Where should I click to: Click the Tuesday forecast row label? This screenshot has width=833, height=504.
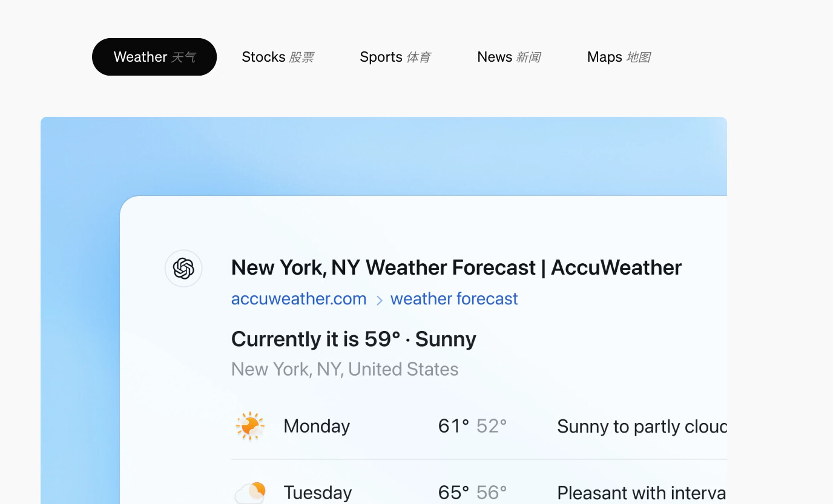coord(318,493)
